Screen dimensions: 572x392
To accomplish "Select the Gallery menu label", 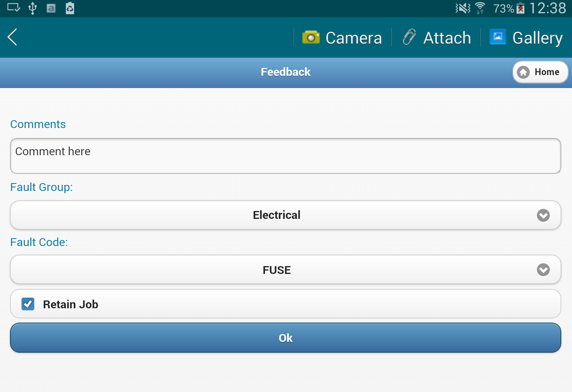I will [x=537, y=38].
